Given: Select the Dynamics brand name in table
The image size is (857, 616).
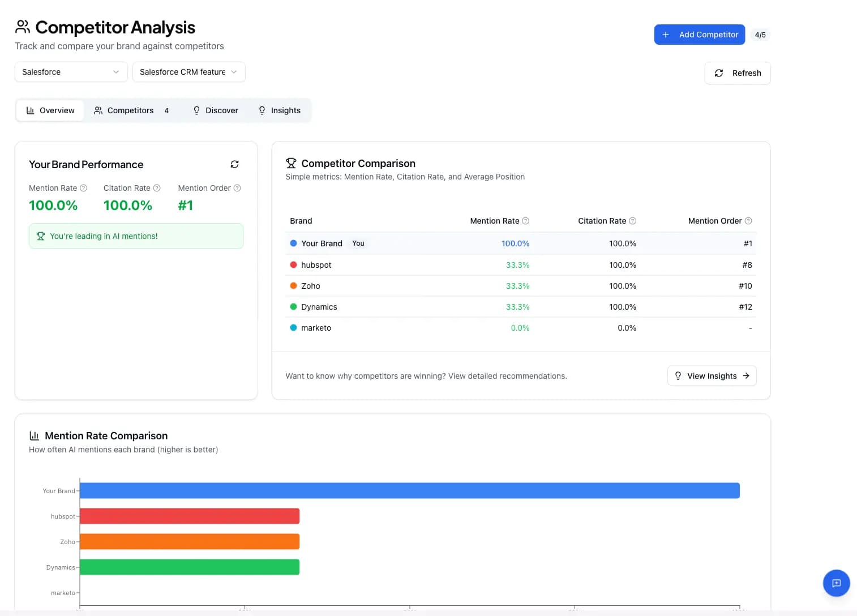Looking at the screenshot, I should tap(319, 307).
